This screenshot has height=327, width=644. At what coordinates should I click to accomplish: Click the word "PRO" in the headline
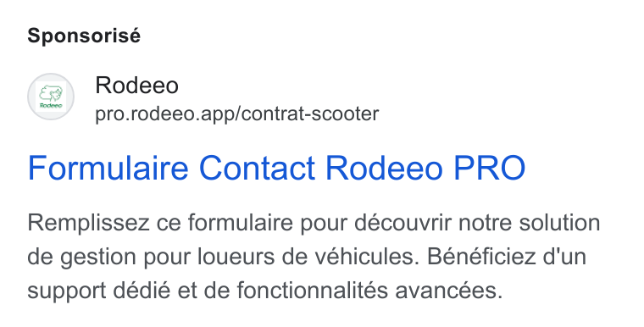coord(489,168)
